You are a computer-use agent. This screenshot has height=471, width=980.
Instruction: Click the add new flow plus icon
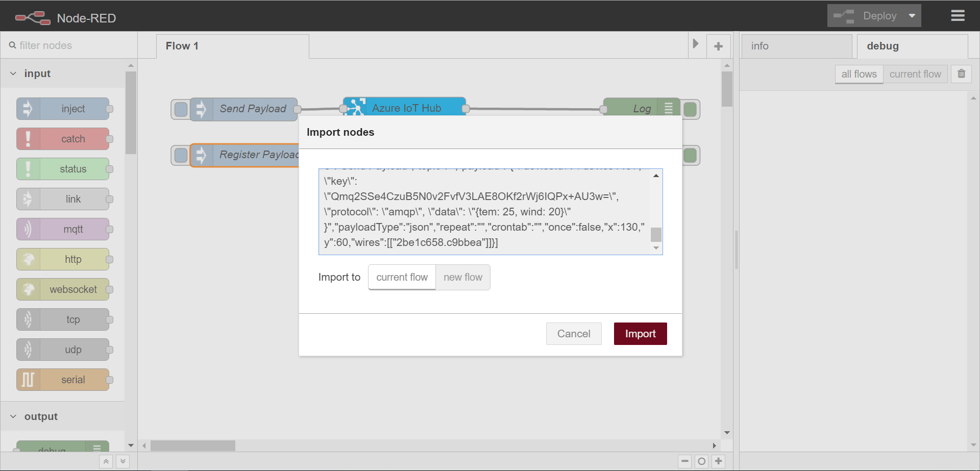point(719,45)
